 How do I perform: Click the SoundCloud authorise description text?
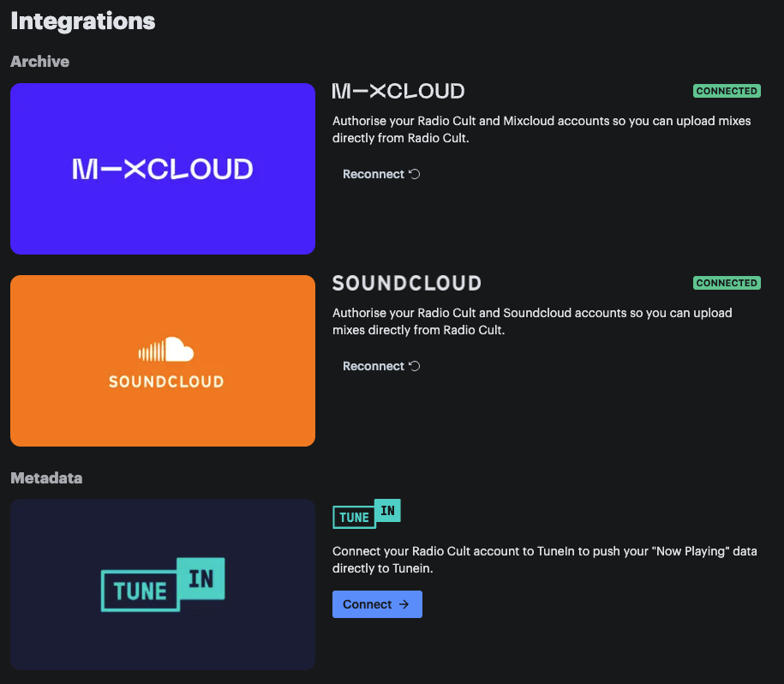[x=532, y=321]
